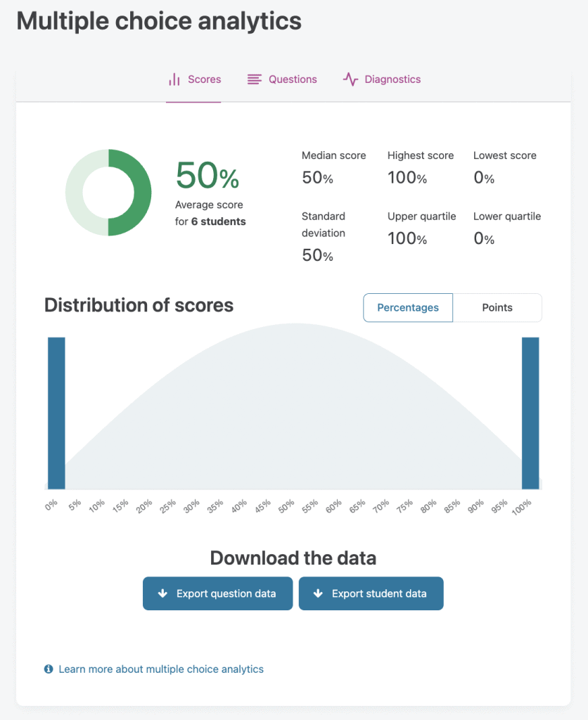Click the histogram bar at 0%
The image size is (588, 720).
click(x=56, y=415)
